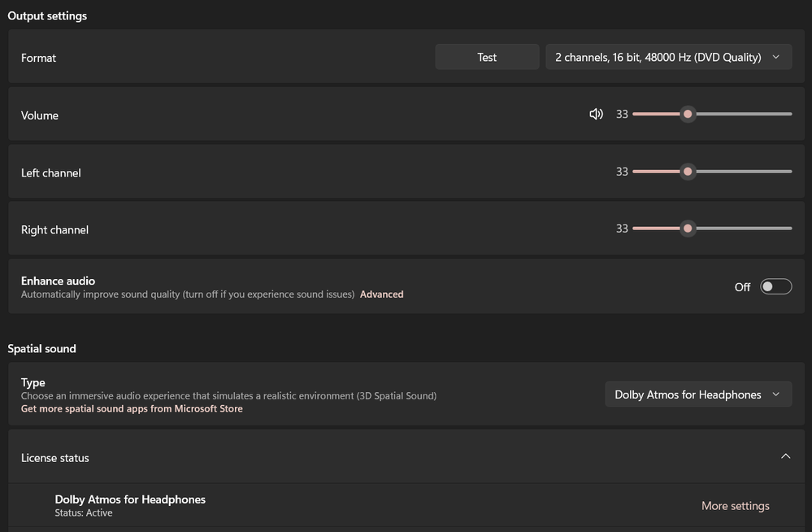Click the Dolby Atmos for Headphones entry
Screen dimensions: 812x532
(x=130, y=499)
